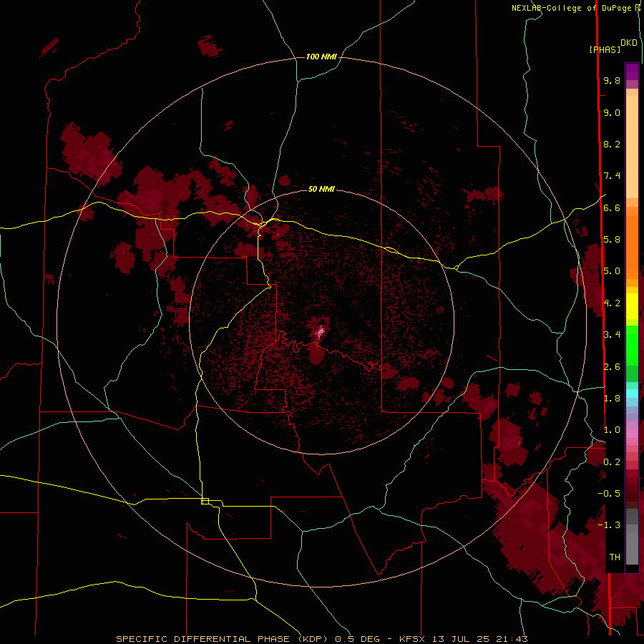
Task: Click the 3.4 value on the color scale
Action: click(x=612, y=335)
